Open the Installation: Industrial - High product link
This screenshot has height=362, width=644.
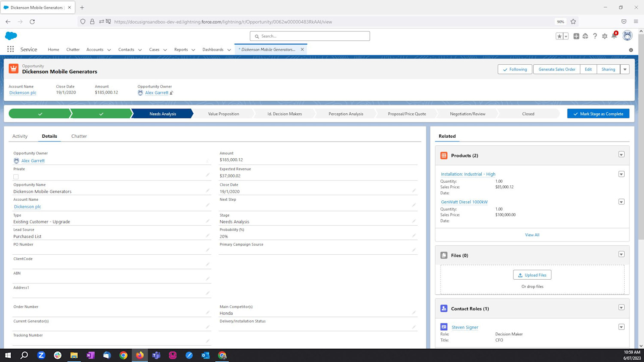tap(468, 174)
